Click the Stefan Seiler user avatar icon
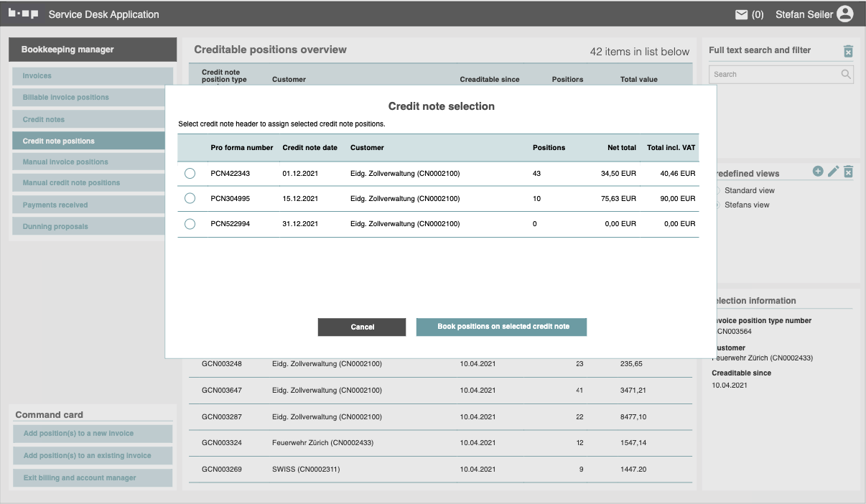Image resolution: width=866 pixels, height=504 pixels. click(x=845, y=14)
